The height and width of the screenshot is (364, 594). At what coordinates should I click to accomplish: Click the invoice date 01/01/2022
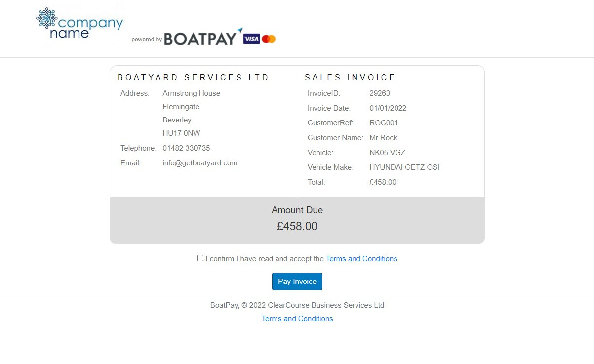(388, 108)
